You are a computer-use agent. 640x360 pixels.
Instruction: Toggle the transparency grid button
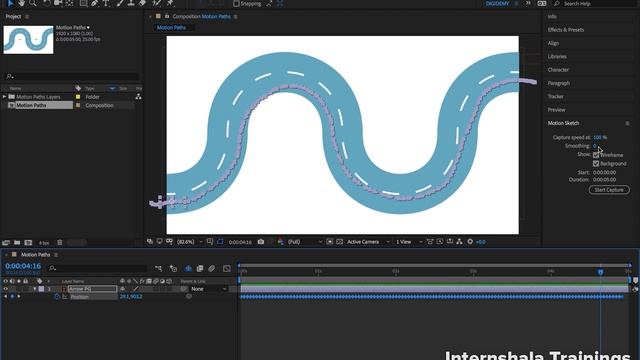tap(340, 242)
